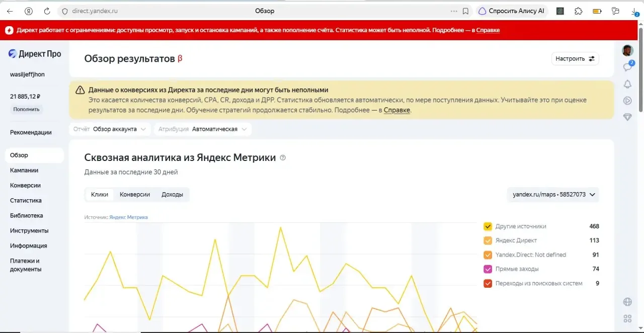
Task: Open the apps grid icon in right sidebar
Action: pos(627,318)
